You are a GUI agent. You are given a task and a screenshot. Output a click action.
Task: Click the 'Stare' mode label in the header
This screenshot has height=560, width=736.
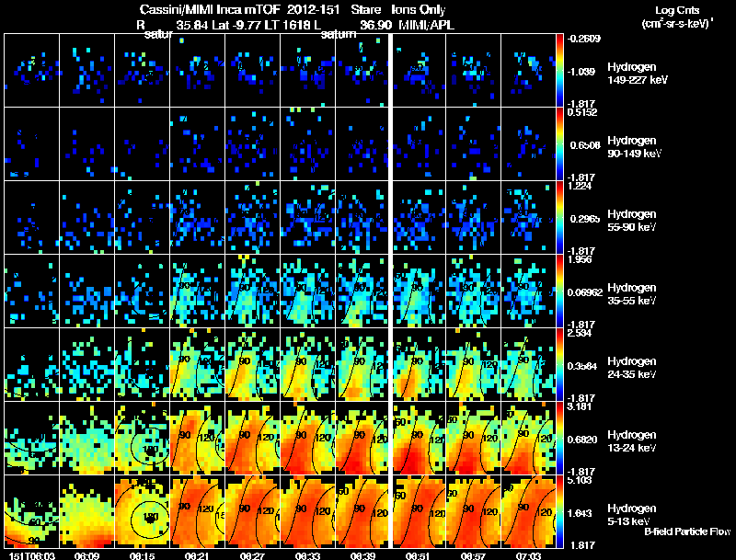(x=365, y=10)
